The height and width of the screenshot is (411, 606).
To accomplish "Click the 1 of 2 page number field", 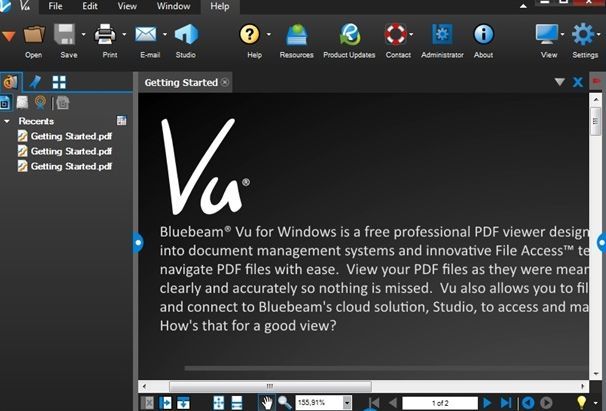I will click(440, 403).
